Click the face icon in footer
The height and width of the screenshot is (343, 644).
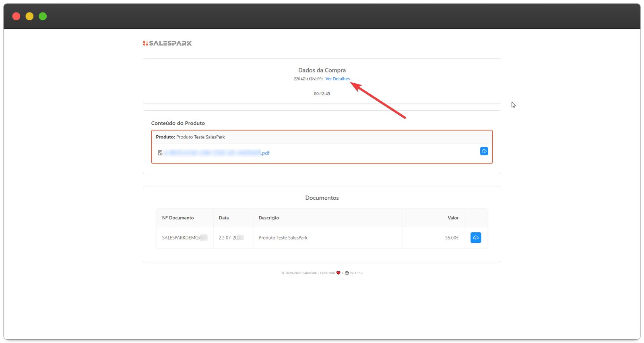coord(347,273)
